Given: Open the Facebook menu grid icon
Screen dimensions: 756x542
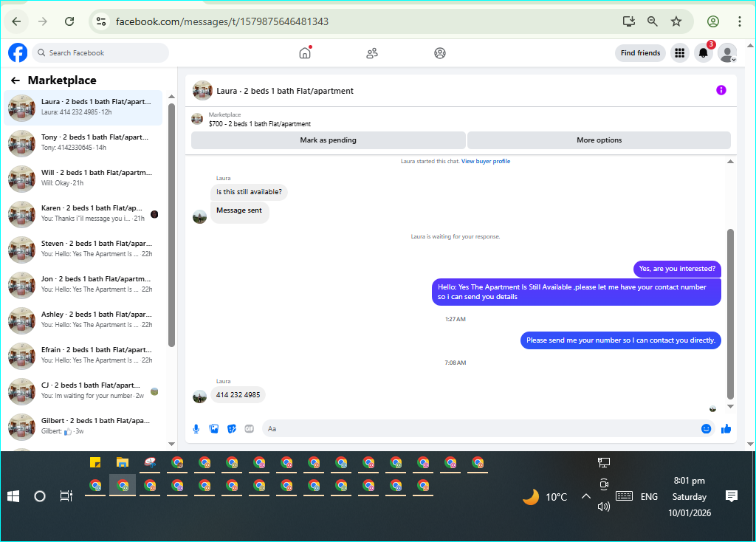Looking at the screenshot, I should [x=680, y=53].
